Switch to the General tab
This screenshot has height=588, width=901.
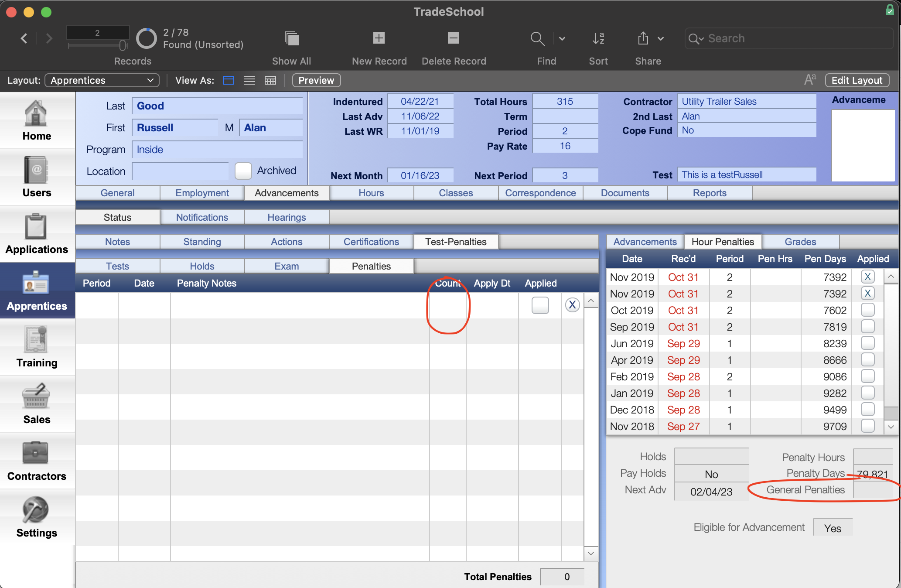pyautogui.click(x=117, y=193)
